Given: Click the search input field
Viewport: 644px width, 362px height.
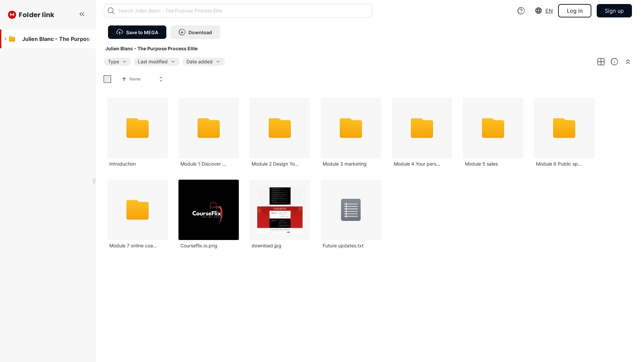Looking at the screenshot, I should point(238,11).
